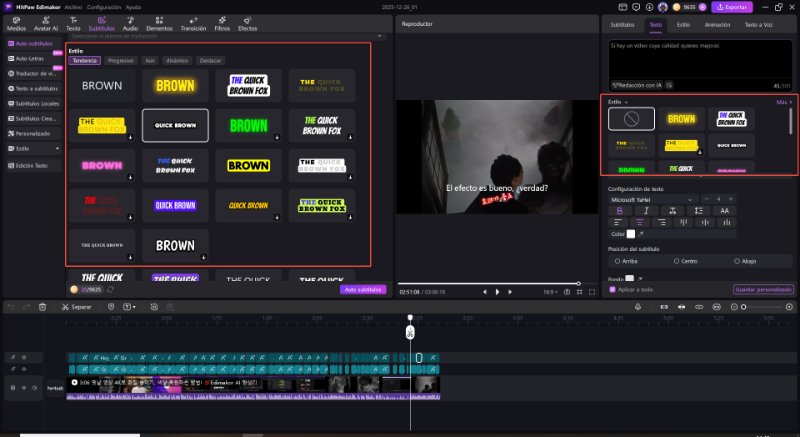Open the 16:9 aspect ratio dropdown
Viewport: 800px width, 437px height.
pos(549,291)
